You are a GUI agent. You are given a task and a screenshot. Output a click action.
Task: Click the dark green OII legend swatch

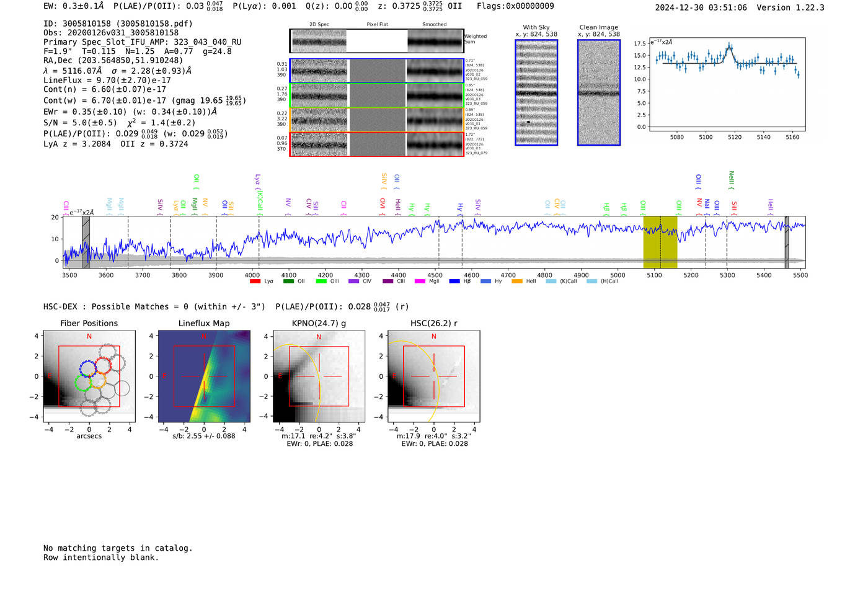(288, 282)
